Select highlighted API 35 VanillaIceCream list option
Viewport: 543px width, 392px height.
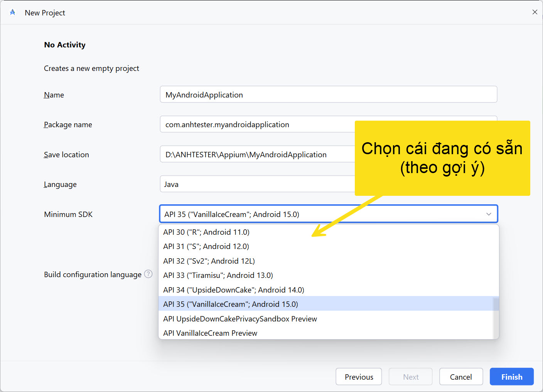[326, 304]
